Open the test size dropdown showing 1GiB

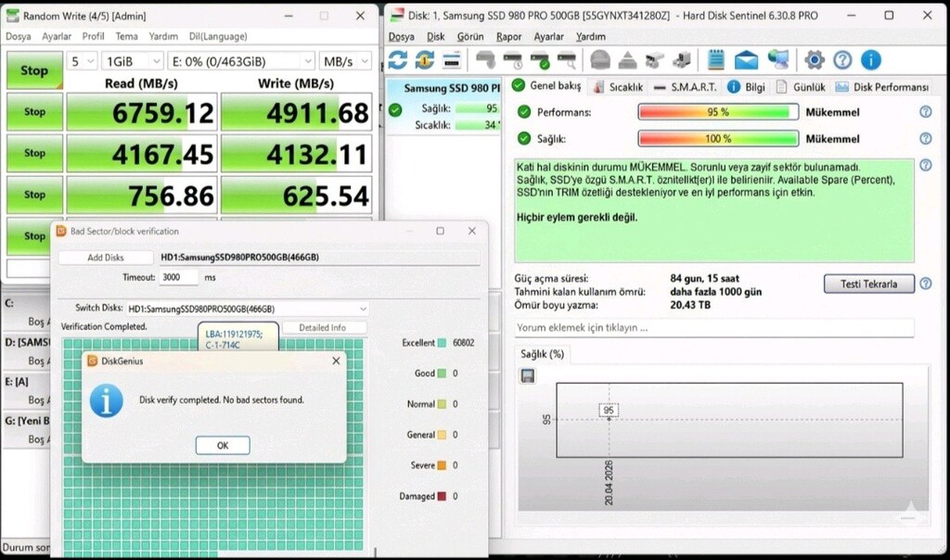[x=132, y=61]
